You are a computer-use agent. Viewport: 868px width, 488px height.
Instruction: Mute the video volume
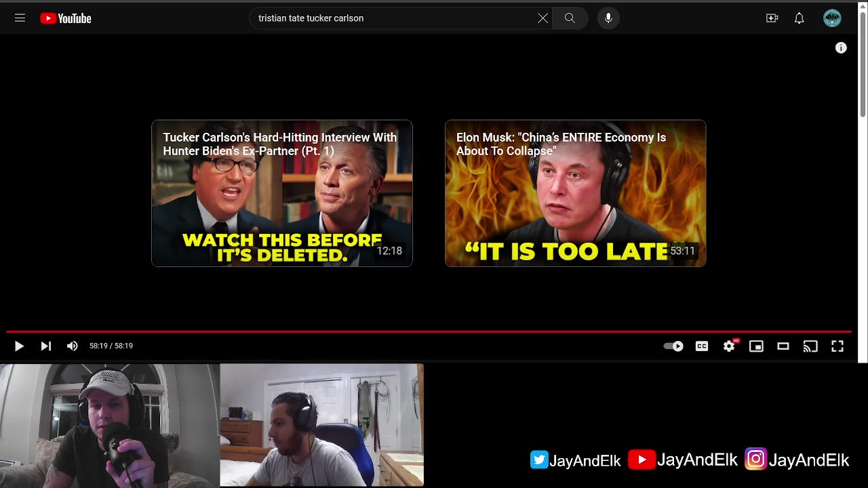click(72, 346)
